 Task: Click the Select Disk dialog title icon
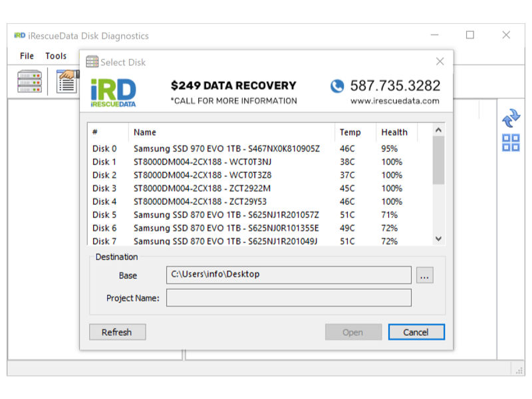click(x=92, y=62)
